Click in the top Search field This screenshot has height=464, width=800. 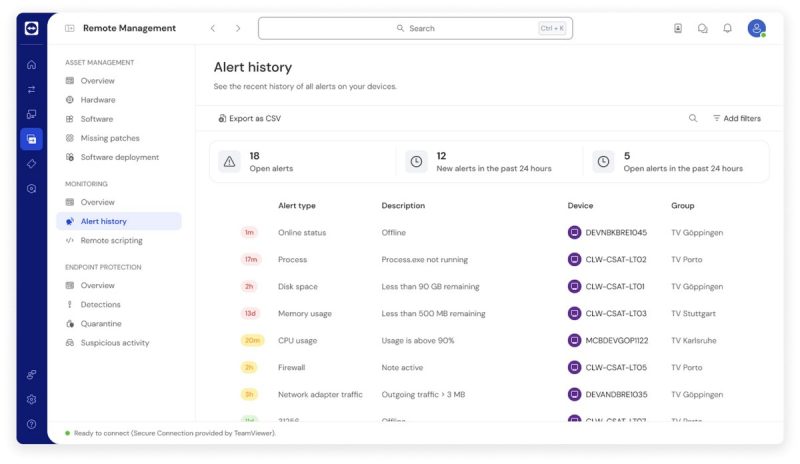coord(415,28)
